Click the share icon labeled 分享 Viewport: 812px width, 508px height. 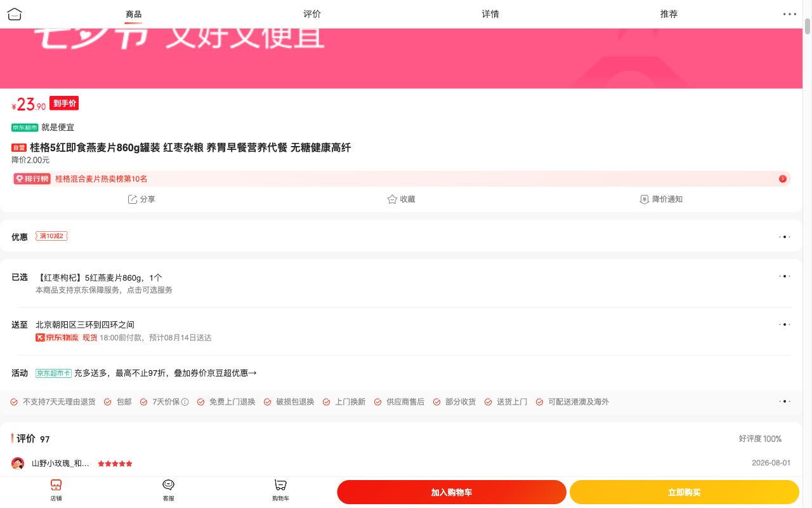(x=133, y=199)
